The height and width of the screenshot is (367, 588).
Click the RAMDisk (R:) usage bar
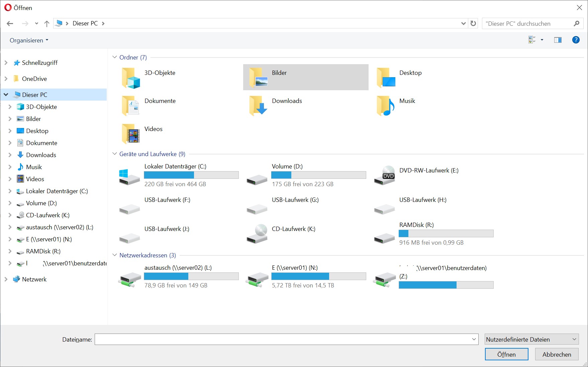[446, 233]
